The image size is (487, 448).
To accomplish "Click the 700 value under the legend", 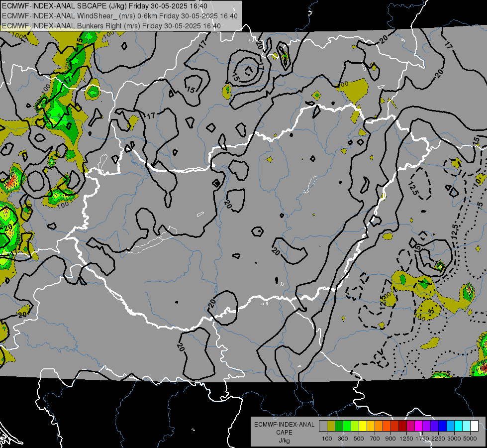I will [x=375, y=439].
